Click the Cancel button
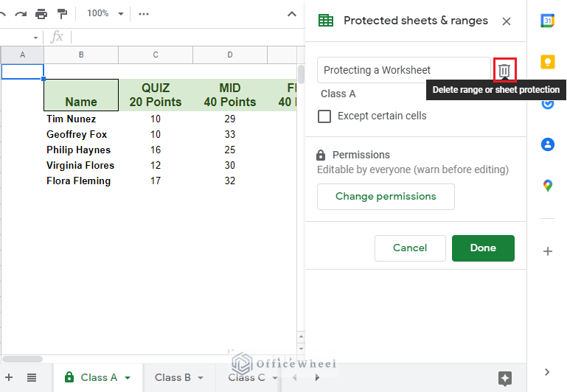Image resolution: width=567 pixels, height=392 pixels. 410,248
